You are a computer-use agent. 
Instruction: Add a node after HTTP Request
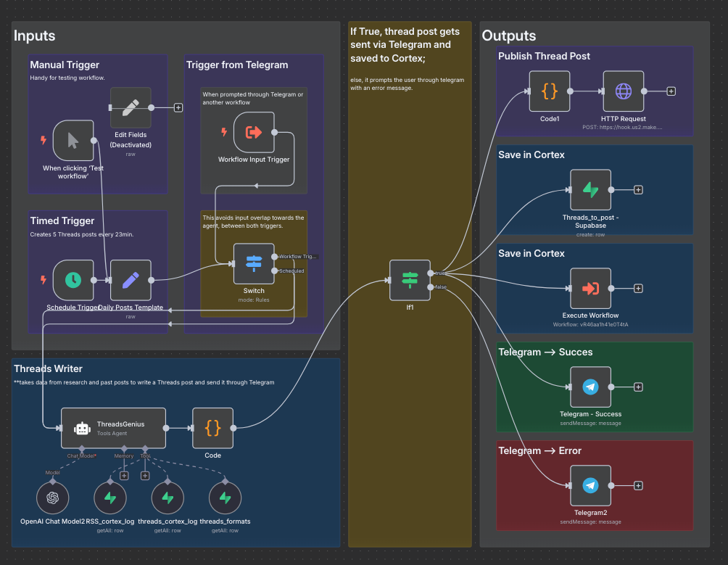pyautogui.click(x=671, y=91)
